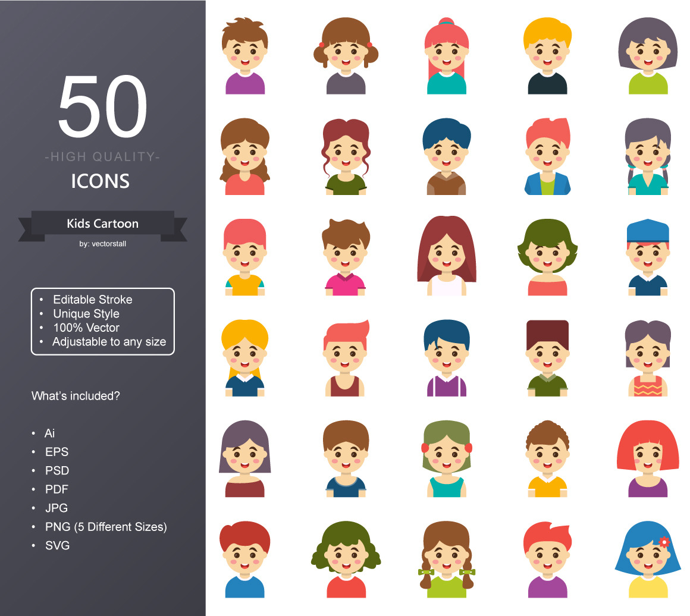Open the Kids Cartoon banner ribbon
This screenshot has height=616, width=690.
[102, 224]
